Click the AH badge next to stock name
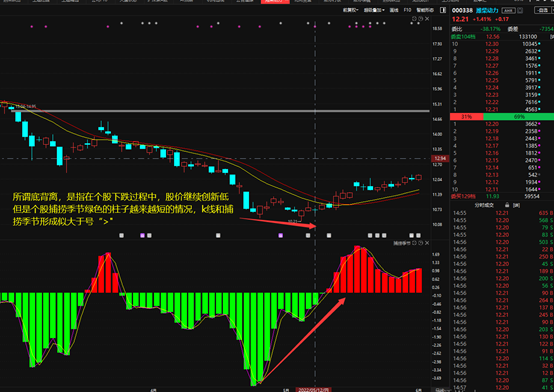Viewport: 554px width, 392px height. [x=508, y=11]
